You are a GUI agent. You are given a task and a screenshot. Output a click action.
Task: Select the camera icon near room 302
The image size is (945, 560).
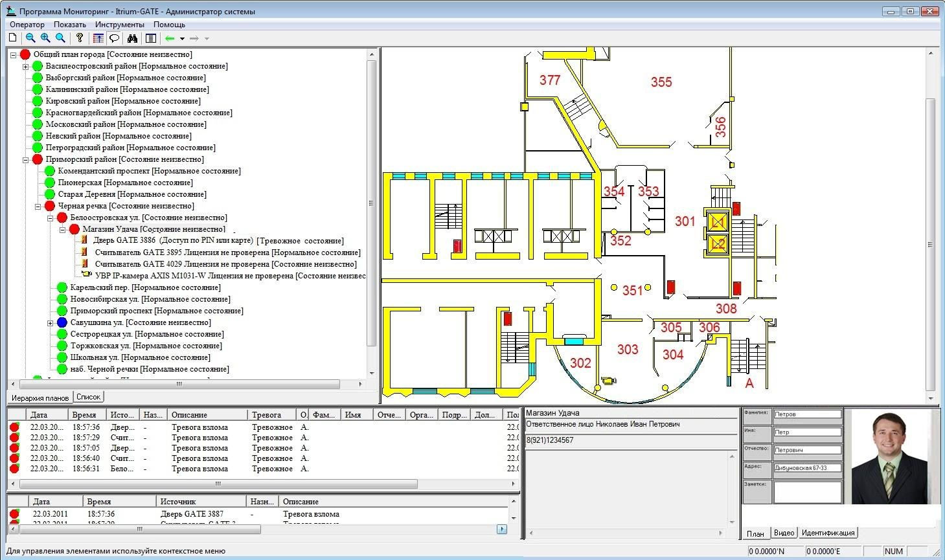pyautogui.click(x=608, y=381)
